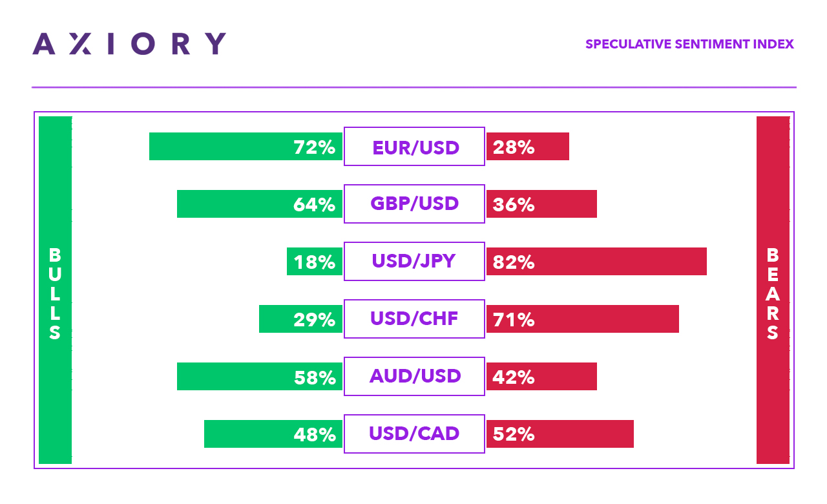
Task: Click the 48% green USD/CAD bar
Action: coord(273,434)
